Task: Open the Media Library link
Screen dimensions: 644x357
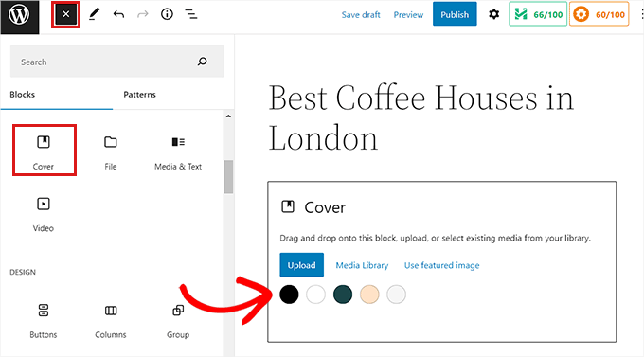Action: click(x=362, y=265)
